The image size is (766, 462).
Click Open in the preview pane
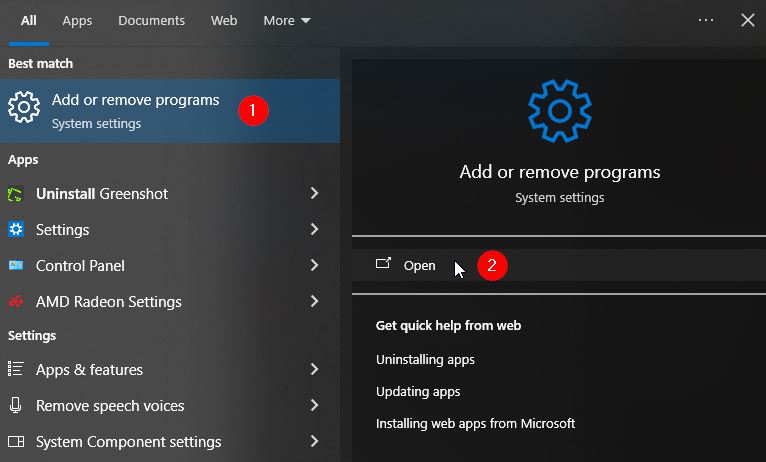[x=419, y=265]
